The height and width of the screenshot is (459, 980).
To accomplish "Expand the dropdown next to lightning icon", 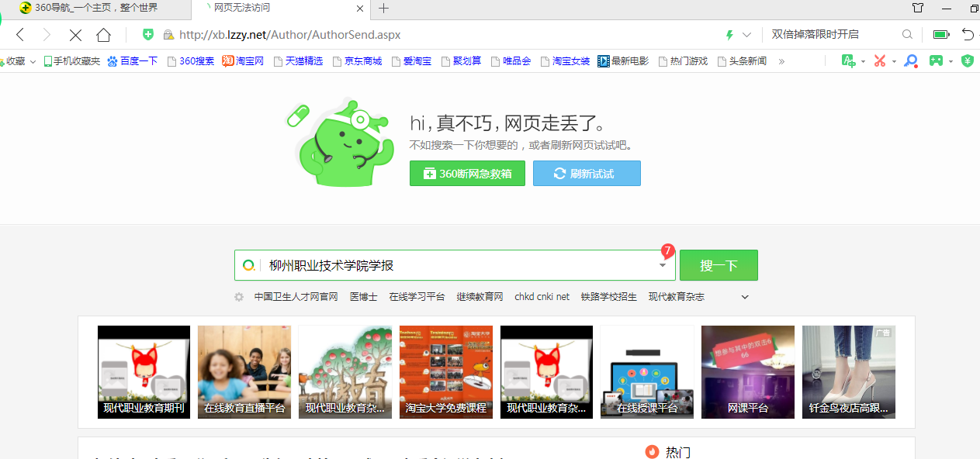I will coord(746,35).
